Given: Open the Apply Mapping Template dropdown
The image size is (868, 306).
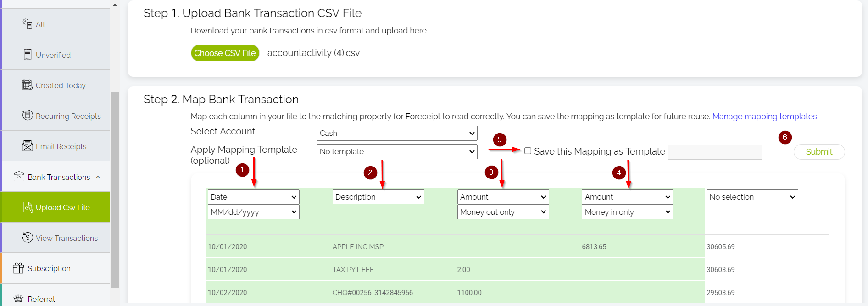Looking at the screenshot, I should pyautogui.click(x=397, y=151).
